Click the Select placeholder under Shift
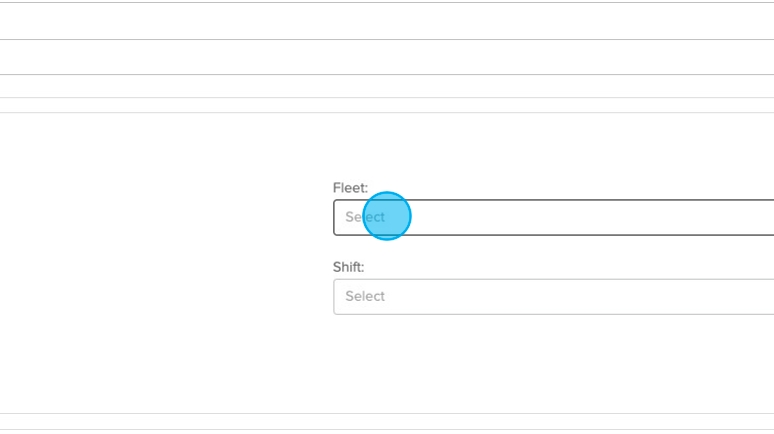 coord(365,296)
